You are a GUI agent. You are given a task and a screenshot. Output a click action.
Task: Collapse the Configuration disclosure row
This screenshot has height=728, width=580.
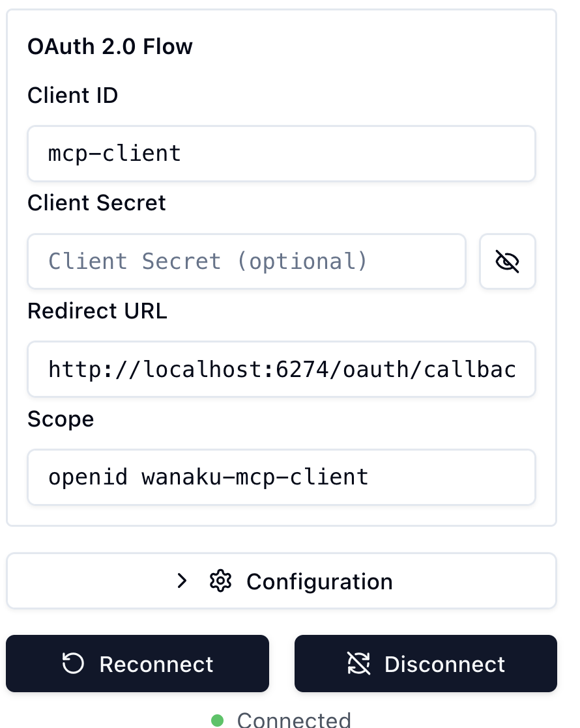[x=281, y=581]
